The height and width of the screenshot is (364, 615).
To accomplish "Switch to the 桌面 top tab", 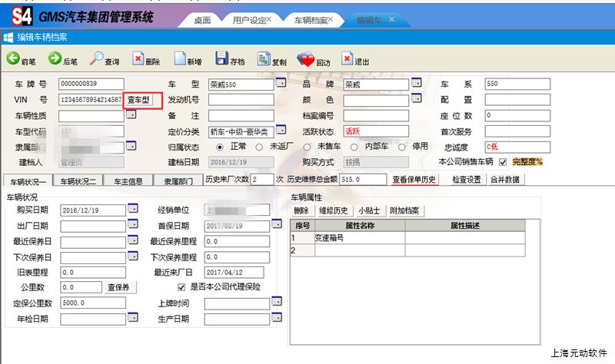I will coord(203,18).
